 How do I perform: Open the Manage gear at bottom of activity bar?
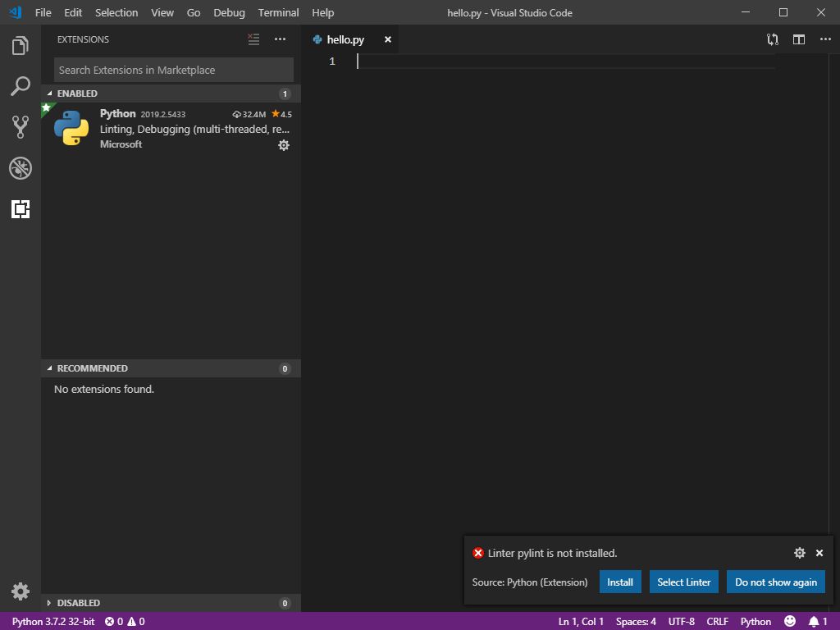tap(20, 591)
